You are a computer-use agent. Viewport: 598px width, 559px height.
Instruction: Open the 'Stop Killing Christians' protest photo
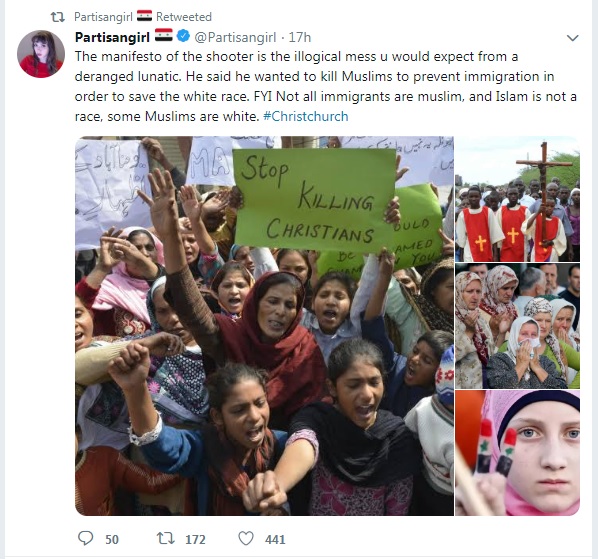click(264, 326)
